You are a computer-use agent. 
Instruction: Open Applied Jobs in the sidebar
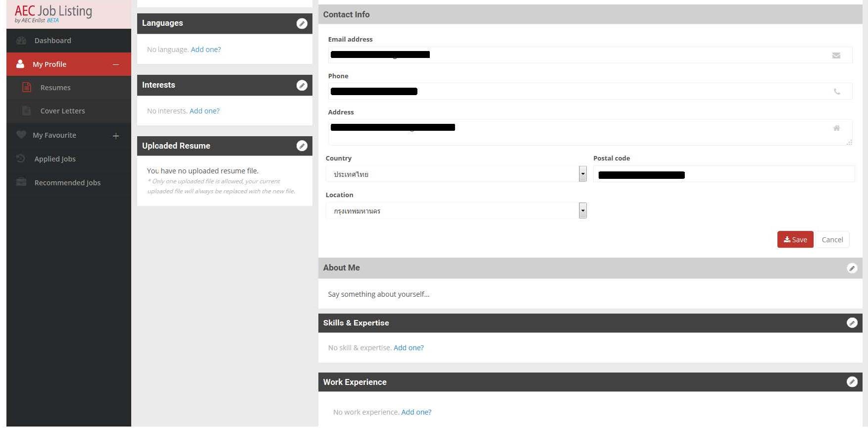(x=55, y=159)
